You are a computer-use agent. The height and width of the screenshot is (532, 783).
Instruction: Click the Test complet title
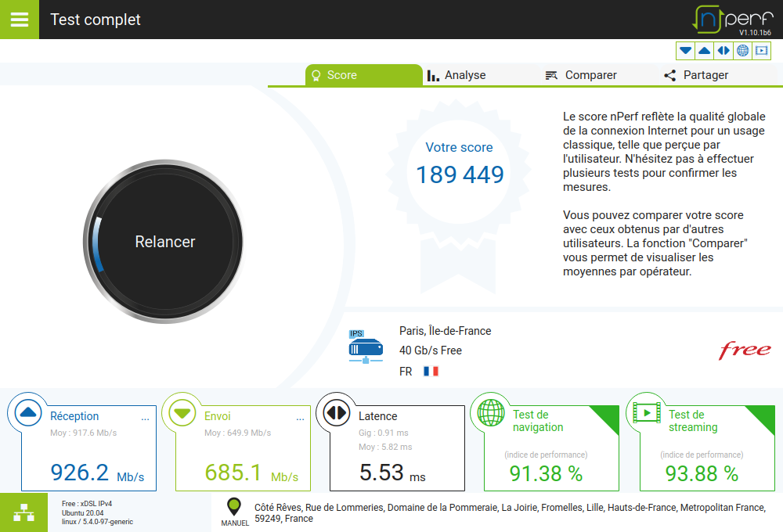click(x=96, y=20)
